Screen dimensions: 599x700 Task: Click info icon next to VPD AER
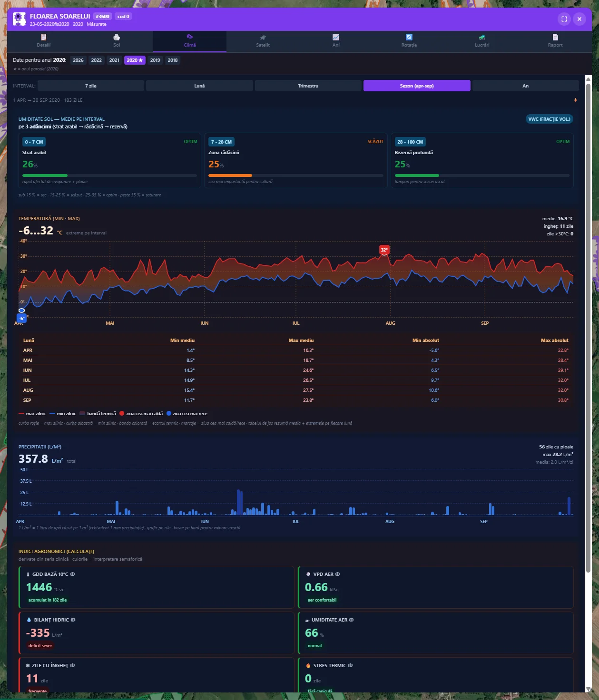[x=338, y=574]
